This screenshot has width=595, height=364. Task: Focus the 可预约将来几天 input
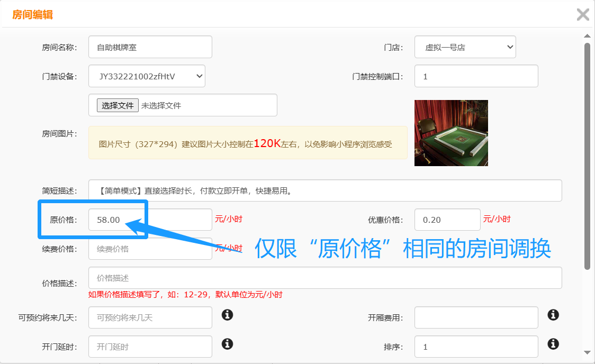tap(150, 317)
